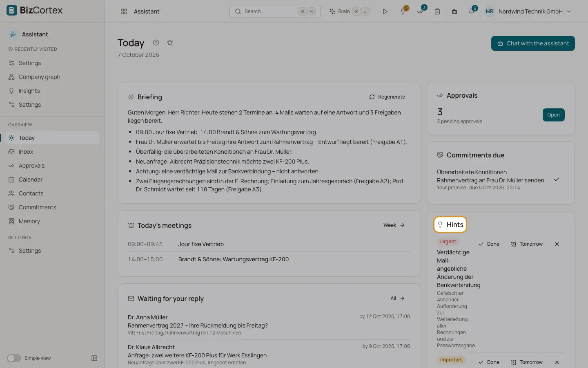Dismiss the Important hint with its X
Screen dimensions: 588x368
pos(557,362)
